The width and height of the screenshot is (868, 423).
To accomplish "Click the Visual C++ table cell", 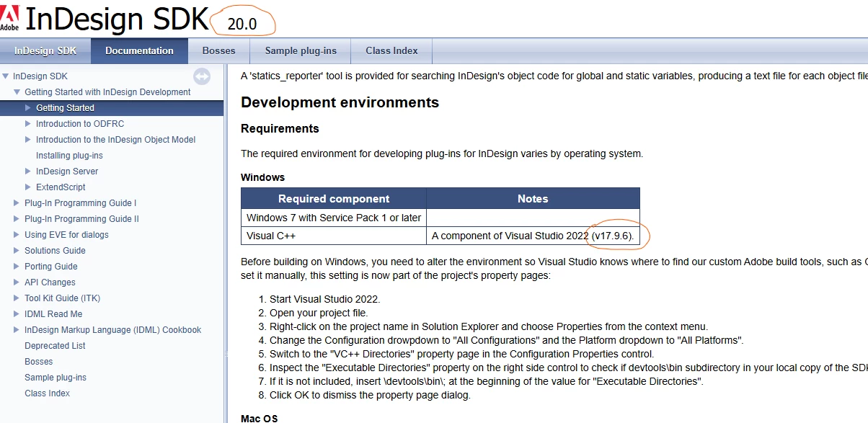I will point(334,236).
